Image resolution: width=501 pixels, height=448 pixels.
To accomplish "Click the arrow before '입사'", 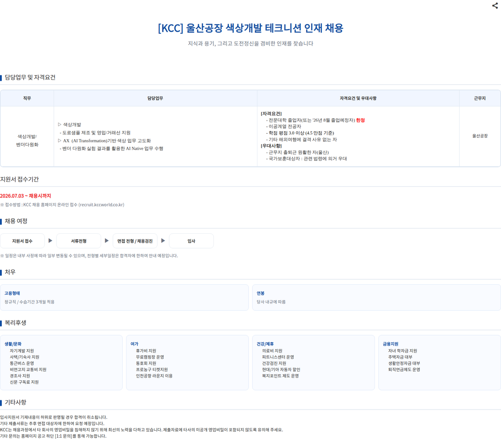I will [x=163, y=241].
